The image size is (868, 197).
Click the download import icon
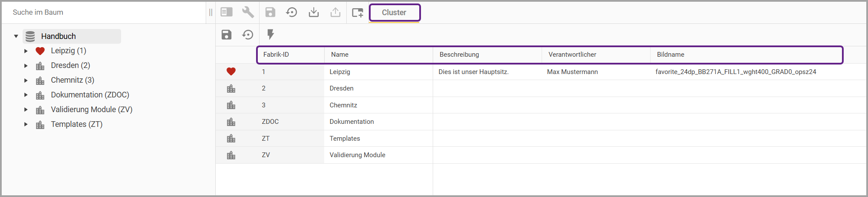313,12
